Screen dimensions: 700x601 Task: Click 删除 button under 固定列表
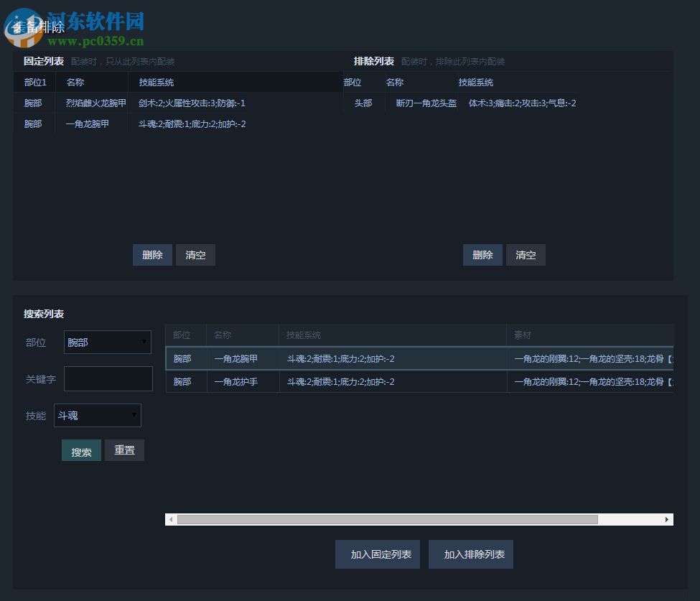click(152, 255)
